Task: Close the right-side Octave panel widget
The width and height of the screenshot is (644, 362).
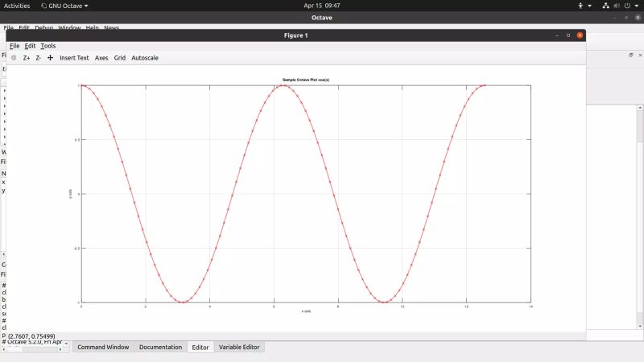Action: (x=640, y=55)
